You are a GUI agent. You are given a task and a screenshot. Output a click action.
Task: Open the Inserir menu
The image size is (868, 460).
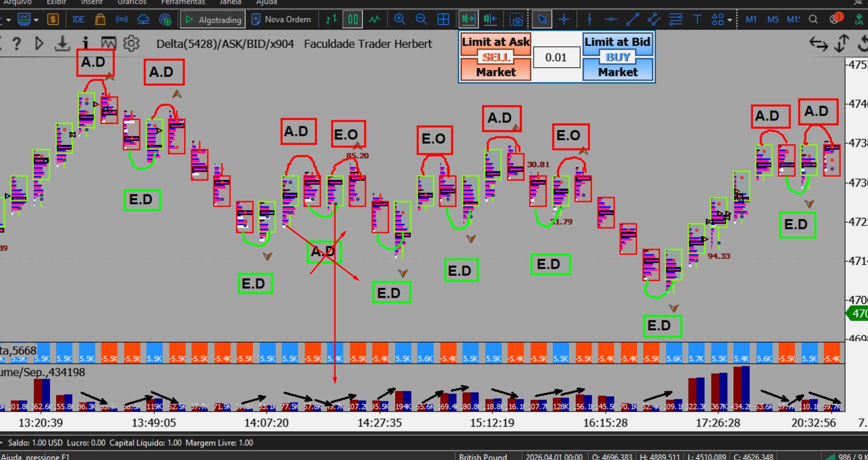pos(92,3)
